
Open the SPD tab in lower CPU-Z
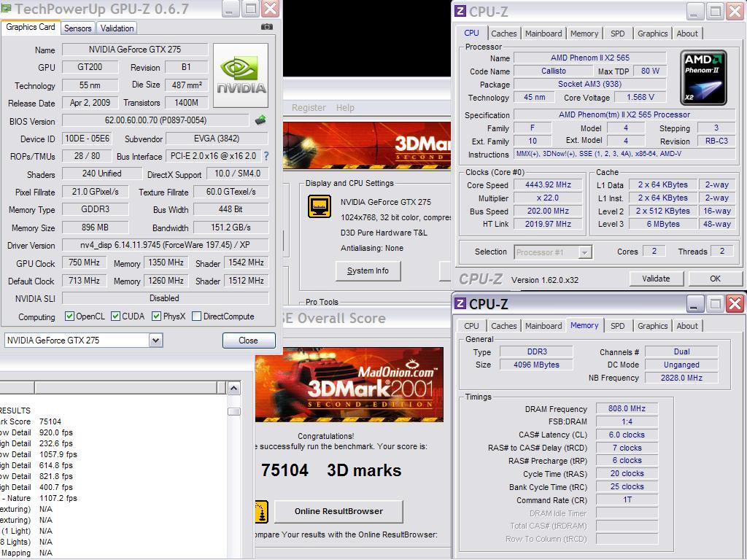click(x=617, y=326)
